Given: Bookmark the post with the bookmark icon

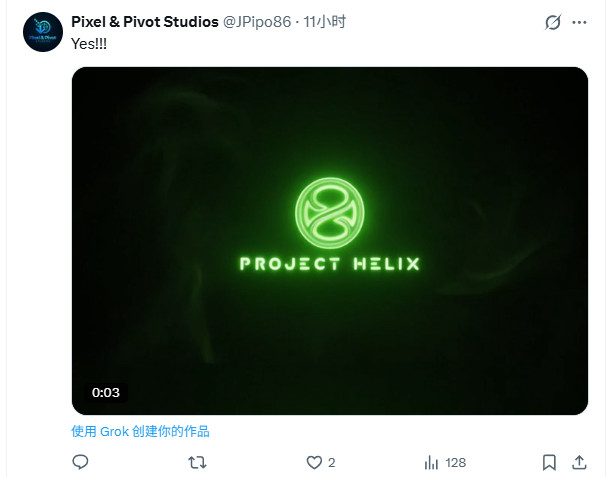Looking at the screenshot, I should point(549,462).
